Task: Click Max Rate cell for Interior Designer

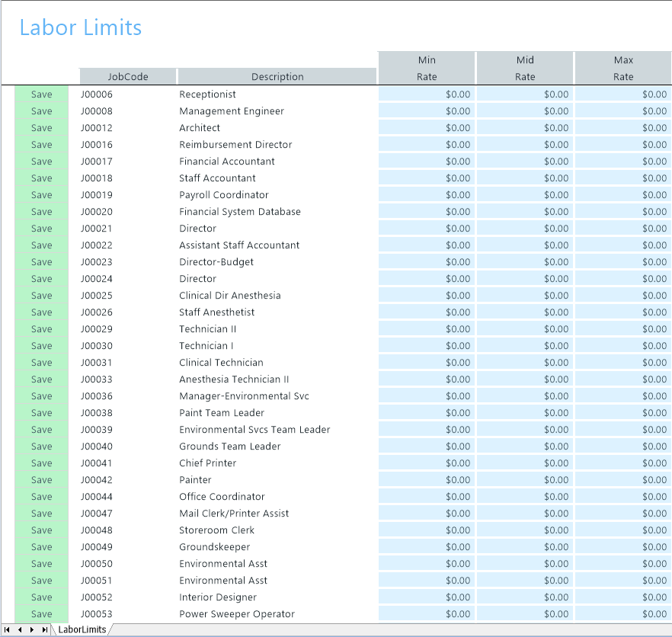Action: [x=623, y=597]
